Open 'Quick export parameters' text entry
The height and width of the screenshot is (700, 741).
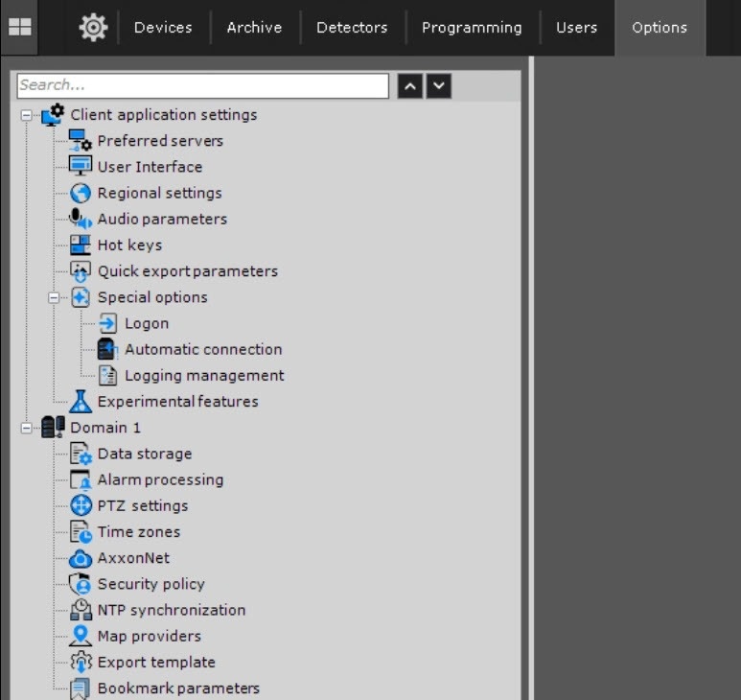tap(188, 271)
